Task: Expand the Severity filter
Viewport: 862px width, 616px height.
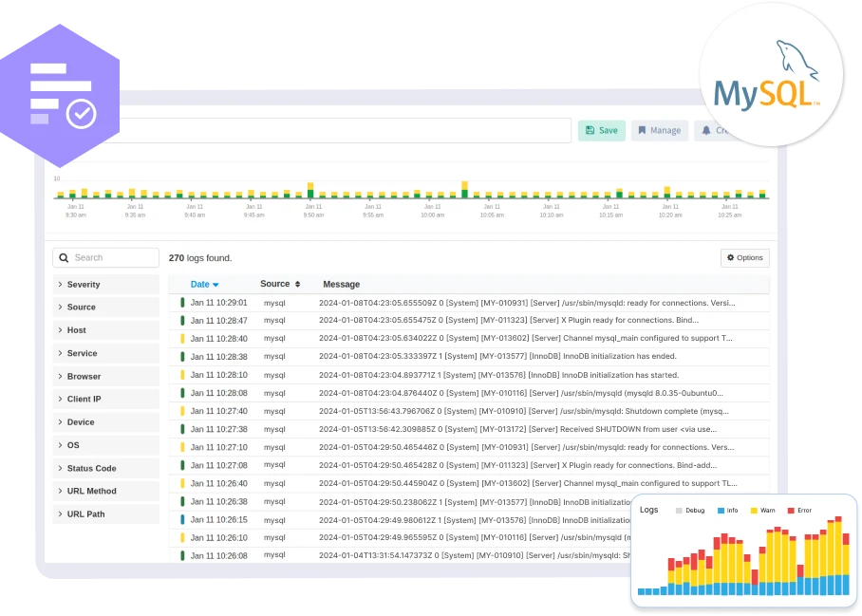Action: tap(105, 284)
